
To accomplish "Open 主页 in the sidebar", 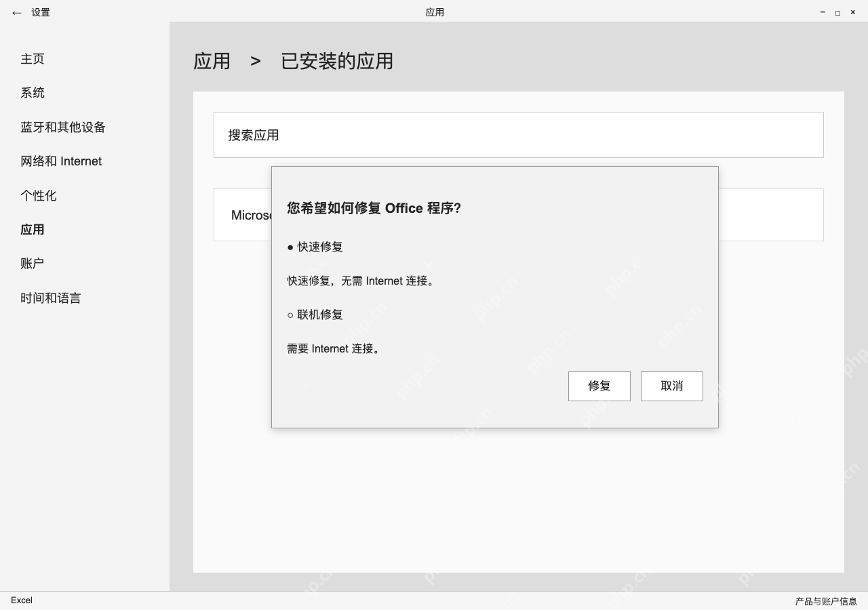I will coord(33,59).
